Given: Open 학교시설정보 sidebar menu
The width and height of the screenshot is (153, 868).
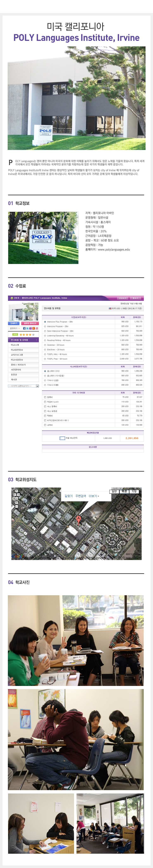Looking at the screenshot, I should [24, 360].
